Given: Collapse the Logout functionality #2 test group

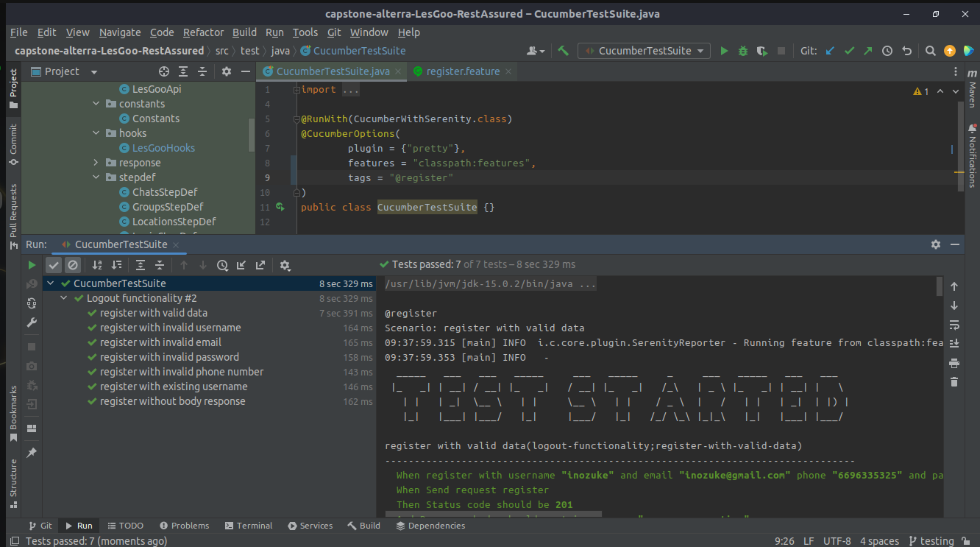Looking at the screenshot, I should [x=63, y=297].
